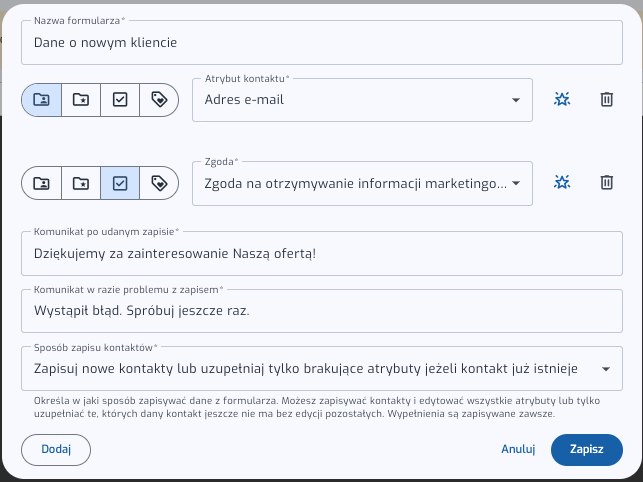Viewport: 643px width, 482px height.
Task: Toggle required star icon beside Adres e-mail
Action: click(563, 99)
